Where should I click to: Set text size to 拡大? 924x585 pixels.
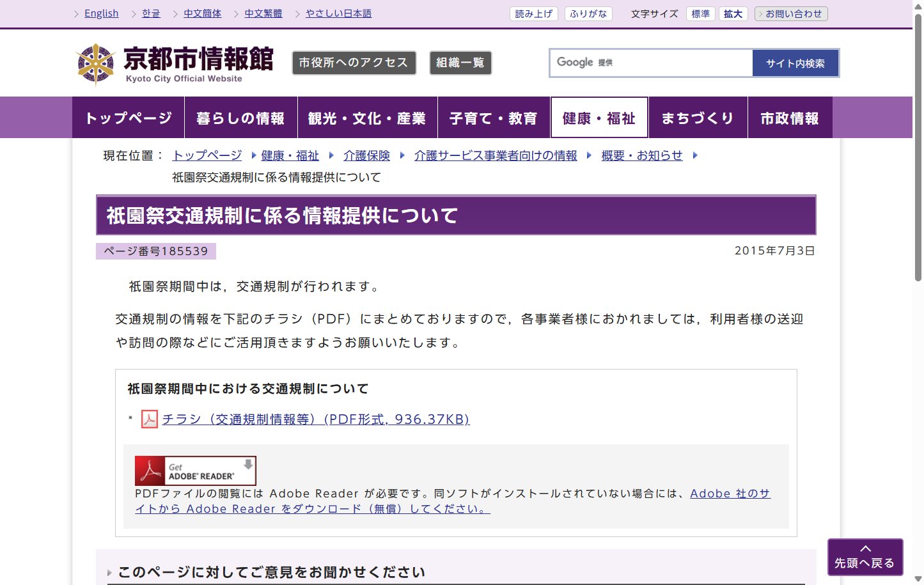tap(733, 14)
